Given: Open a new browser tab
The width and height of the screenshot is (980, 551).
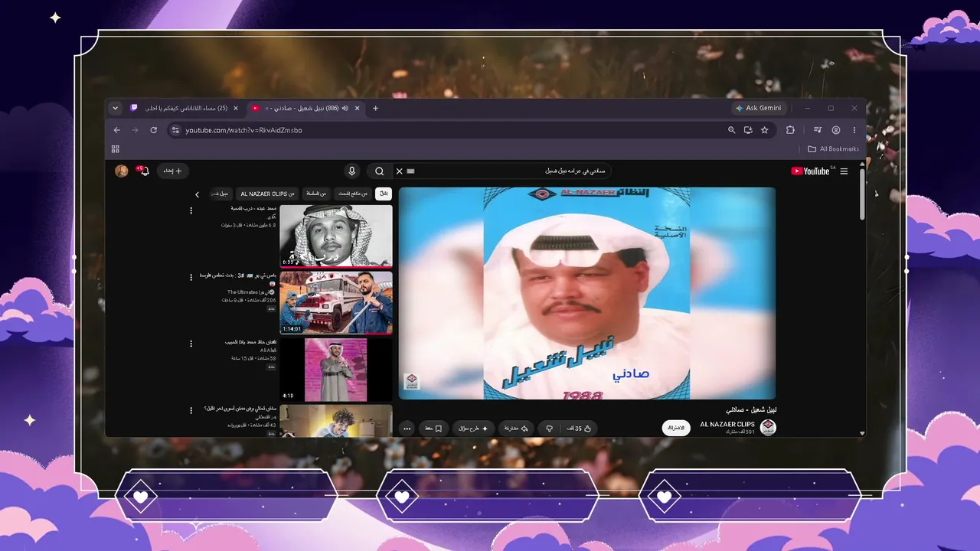Looking at the screenshot, I should [x=375, y=108].
